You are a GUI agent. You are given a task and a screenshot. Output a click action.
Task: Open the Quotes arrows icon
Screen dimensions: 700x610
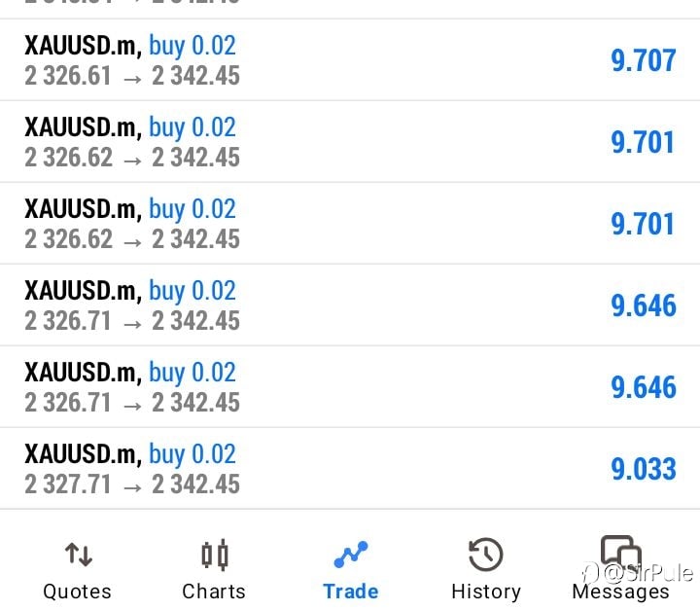79,555
